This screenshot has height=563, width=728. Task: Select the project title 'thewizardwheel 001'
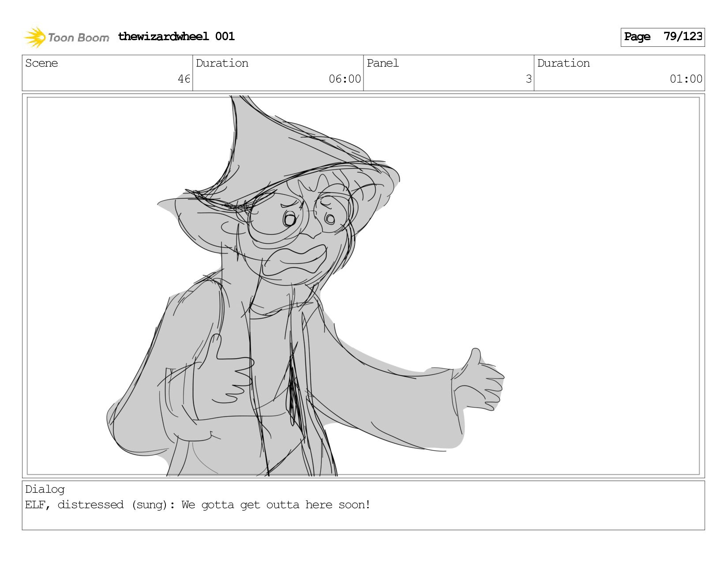pyautogui.click(x=176, y=36)
